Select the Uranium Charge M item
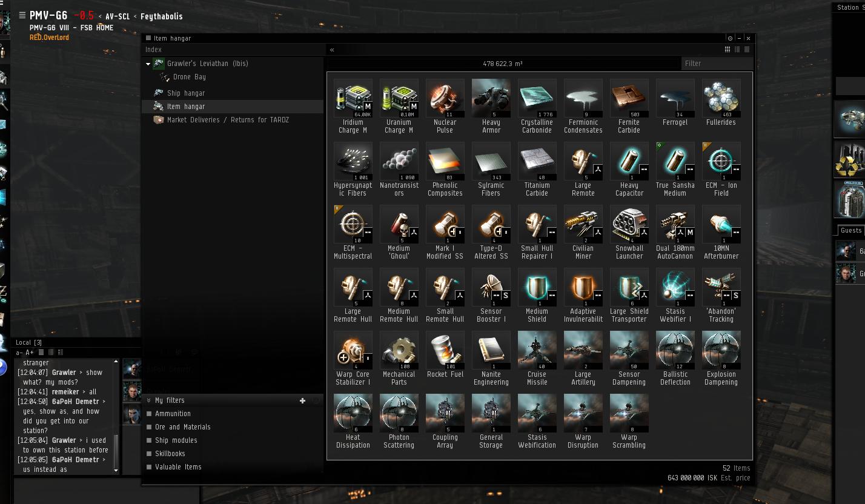Screen dimensions: 865x504 pos(399,98)
